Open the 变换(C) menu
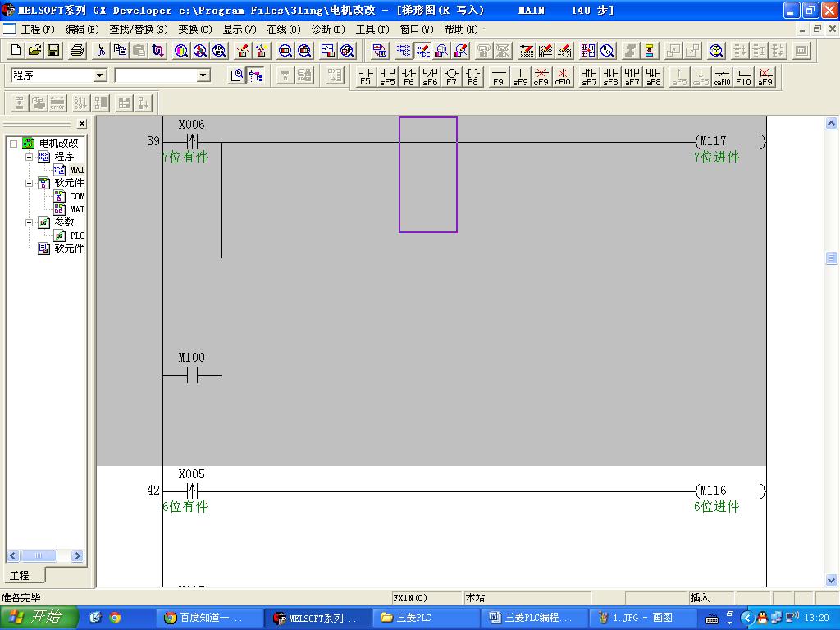 (x=194, y=30)
